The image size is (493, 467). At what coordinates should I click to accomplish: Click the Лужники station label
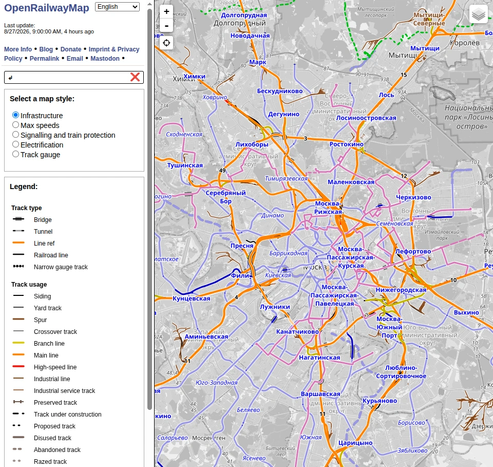275,307
